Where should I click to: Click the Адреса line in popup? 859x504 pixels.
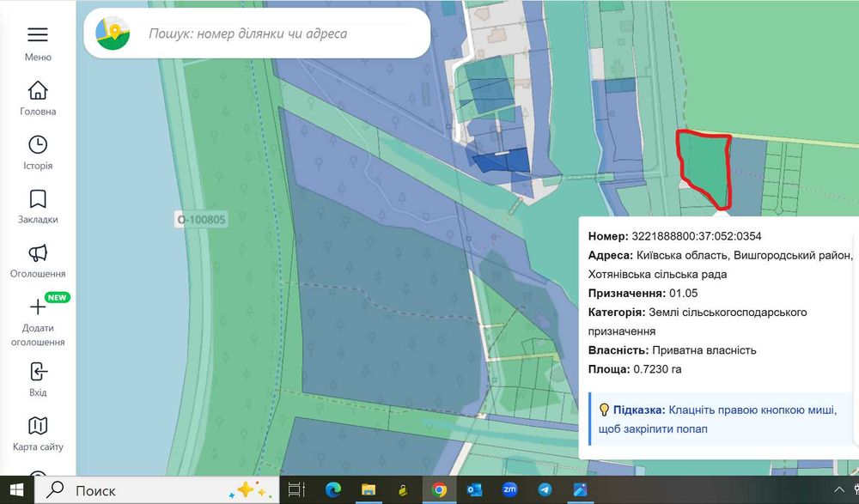click(x=720, y=264)
